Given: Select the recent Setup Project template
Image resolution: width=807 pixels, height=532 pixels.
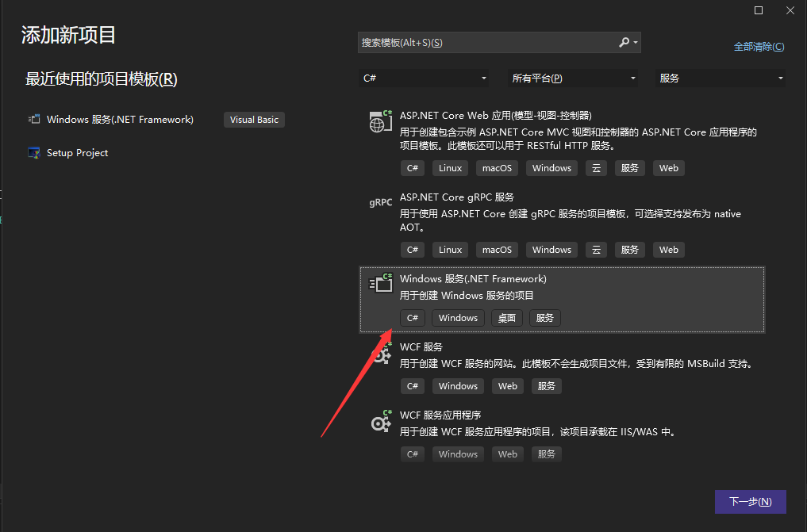Looking at the screenshot, I should point(77,153).
